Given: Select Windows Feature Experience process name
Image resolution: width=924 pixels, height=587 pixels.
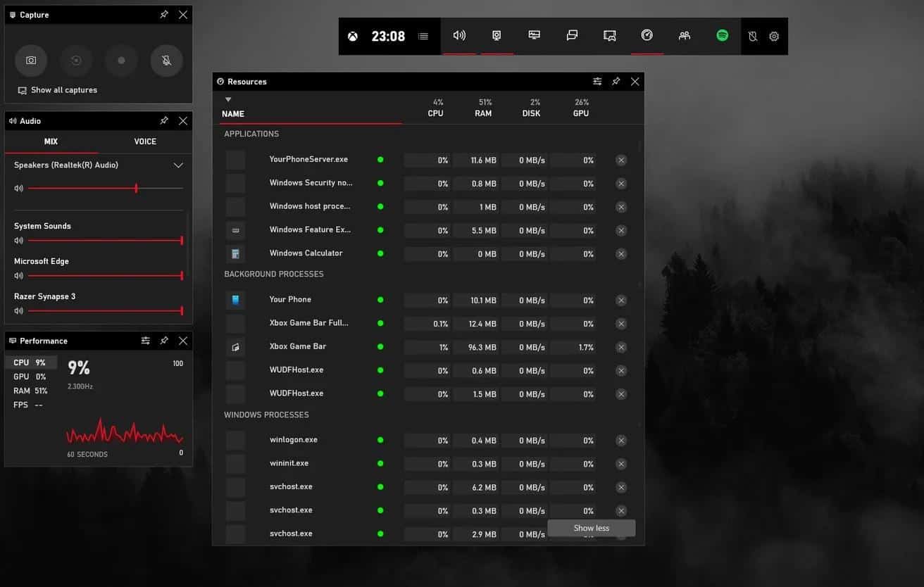Looking at the screenshot, I should (310, 229).
